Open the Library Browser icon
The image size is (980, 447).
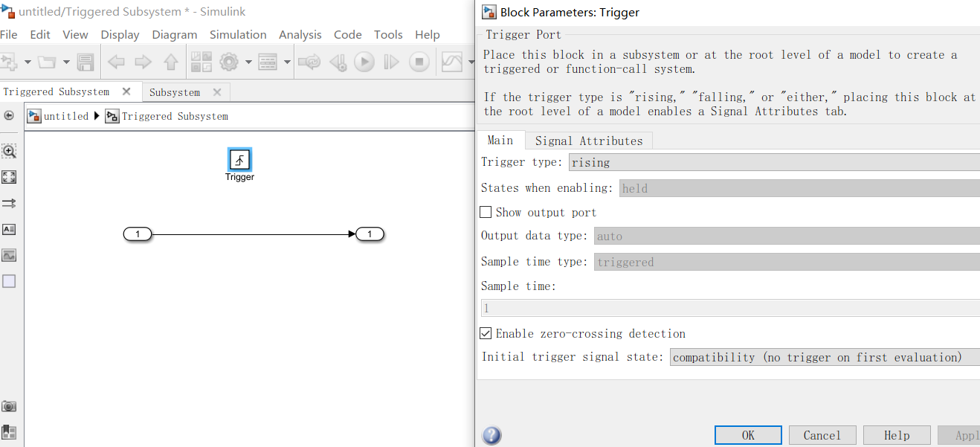click(x=201, y=62)
